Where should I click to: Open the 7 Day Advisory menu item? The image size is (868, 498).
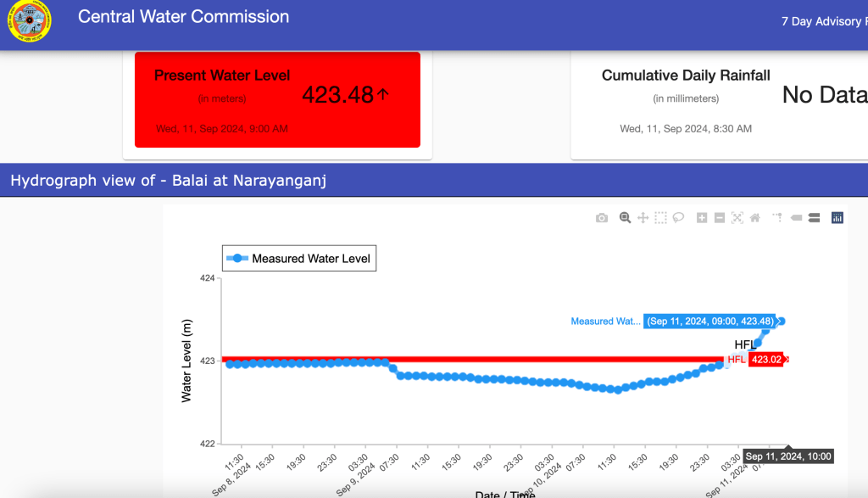point(821,21)
